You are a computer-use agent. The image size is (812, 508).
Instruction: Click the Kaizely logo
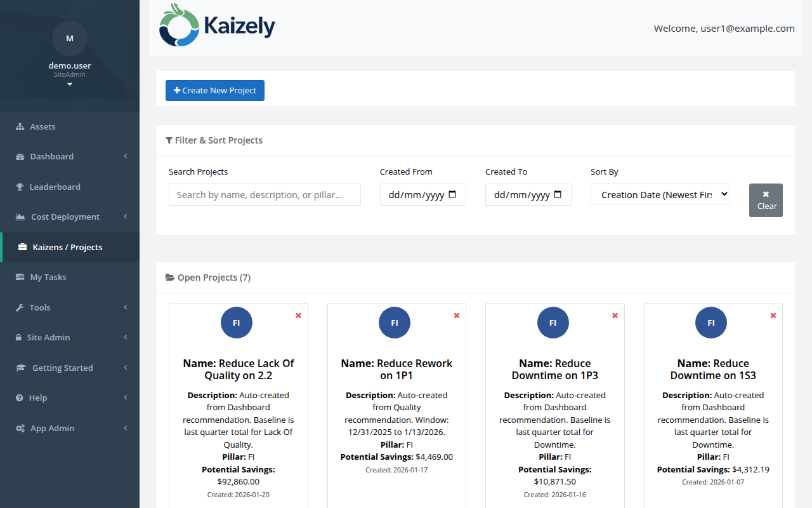point(216,25)
